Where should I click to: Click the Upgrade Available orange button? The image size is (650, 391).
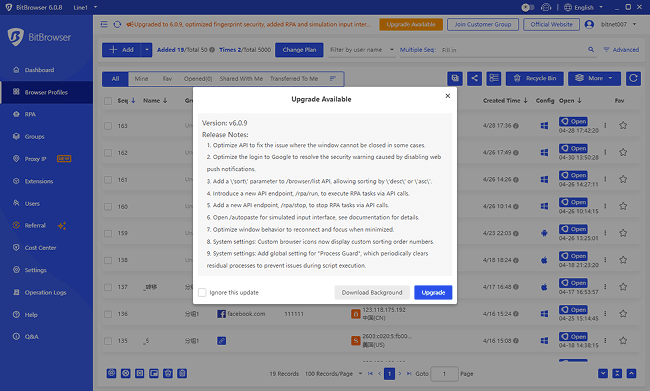coord(411,24)
